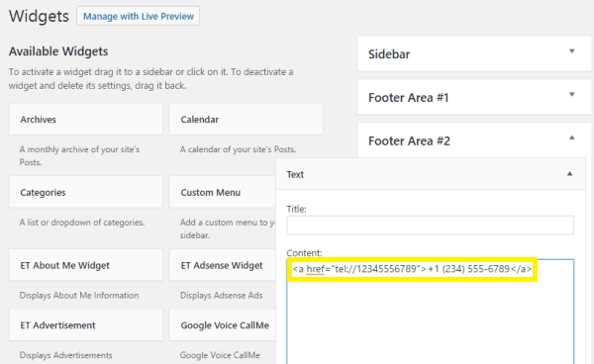Click the Sidebar heading text
Viewport: 594px width, 364px height.
click(389, 54)
